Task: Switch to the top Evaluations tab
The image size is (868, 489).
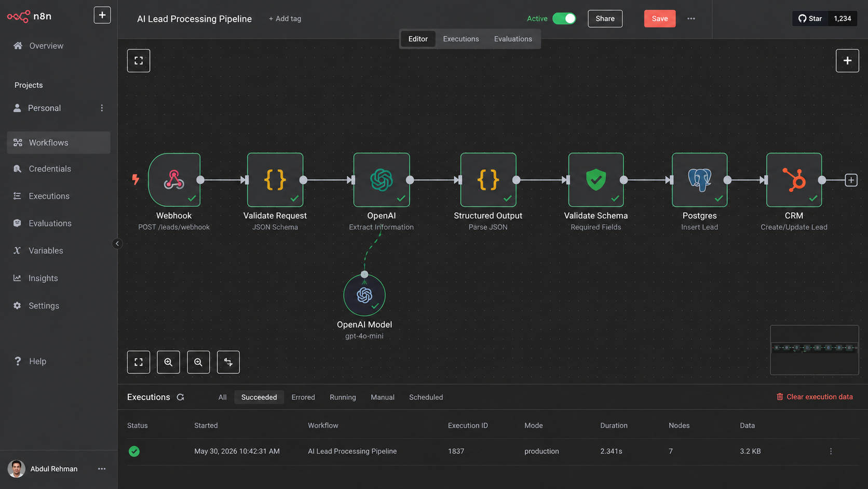Action: click(x=513, y=39)
